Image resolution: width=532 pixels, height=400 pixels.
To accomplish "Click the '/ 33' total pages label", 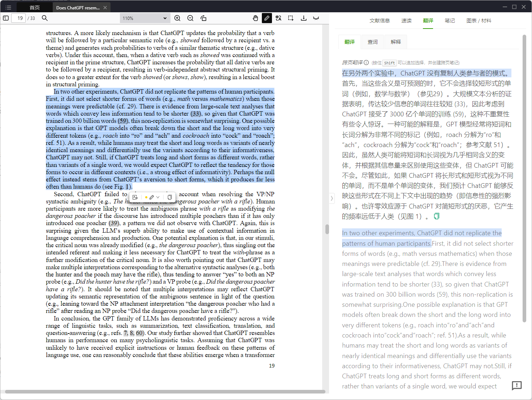I will (31, 18).
